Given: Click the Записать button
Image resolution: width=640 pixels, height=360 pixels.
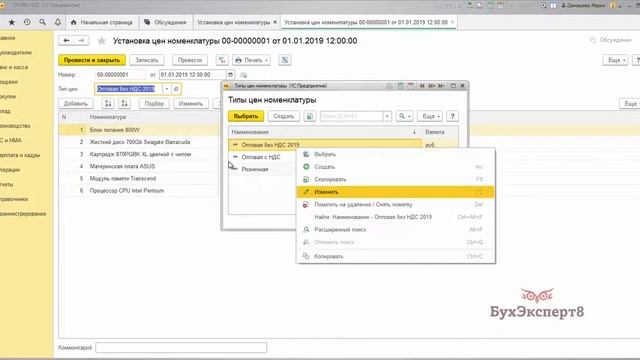Looking at the screenshot, I should point(147,60).
